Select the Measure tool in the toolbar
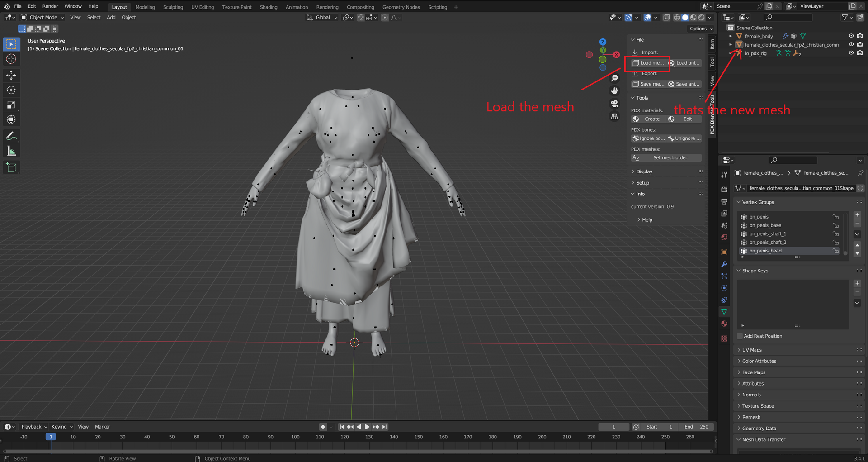 (11, 150)
